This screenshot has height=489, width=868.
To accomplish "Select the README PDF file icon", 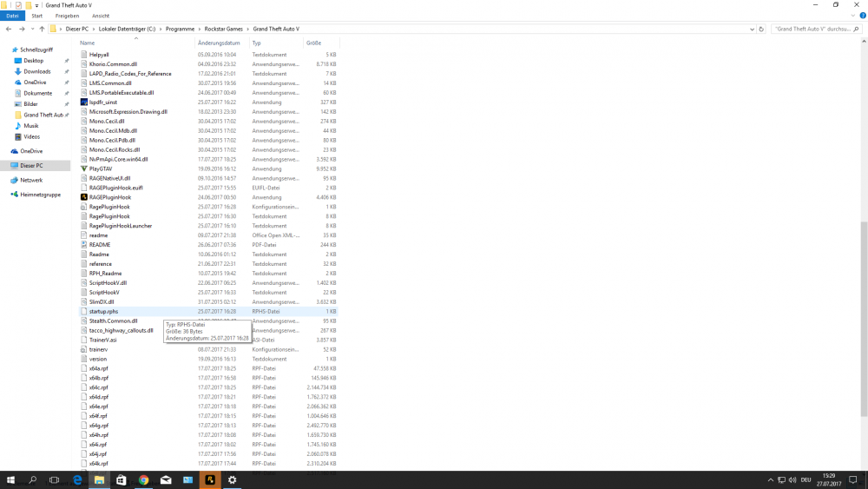I will 84,245.
